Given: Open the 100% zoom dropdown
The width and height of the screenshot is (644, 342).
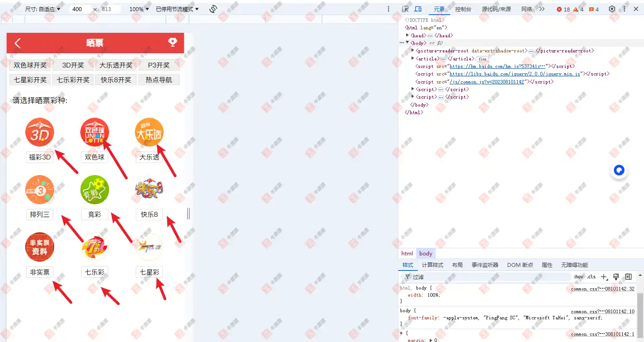Looking at the screenshot, I should click(139, 9).
